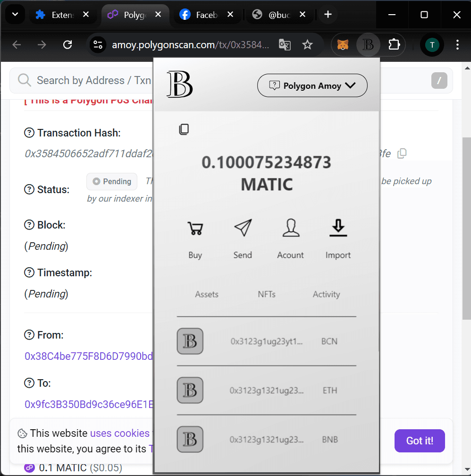Click the search magnifier icon
This screenshot has width=471, height=476.
click(24, 80)
